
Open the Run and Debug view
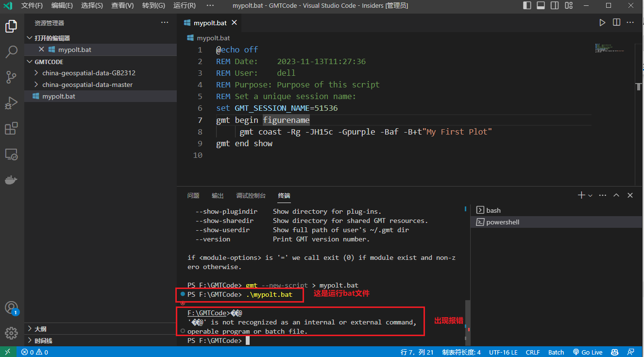pos(11,102)
